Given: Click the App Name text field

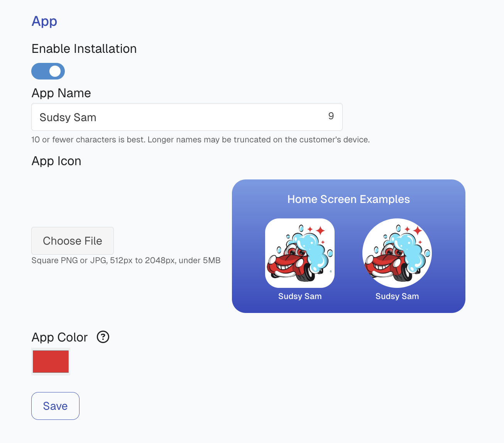Looking at the screenshot, I should pos(187,117).
